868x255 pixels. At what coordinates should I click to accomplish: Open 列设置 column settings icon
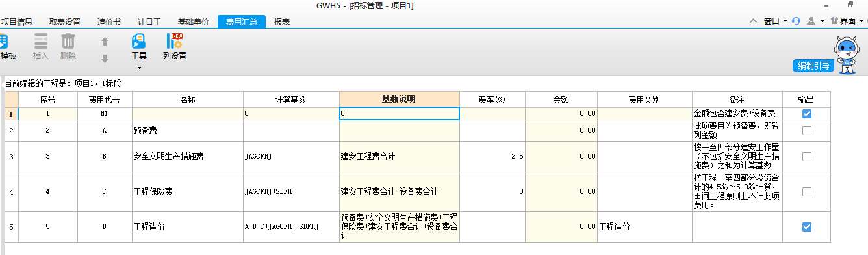point(175,41)
